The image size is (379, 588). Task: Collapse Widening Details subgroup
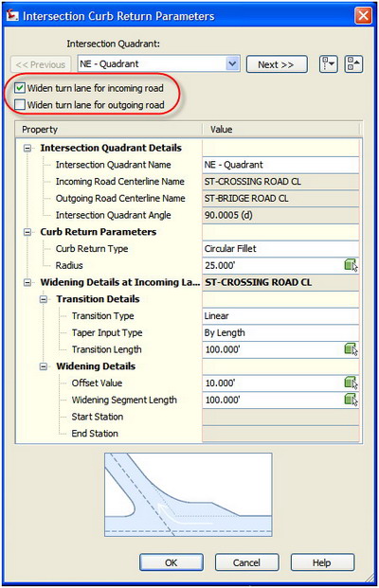(x=44, y=366)
